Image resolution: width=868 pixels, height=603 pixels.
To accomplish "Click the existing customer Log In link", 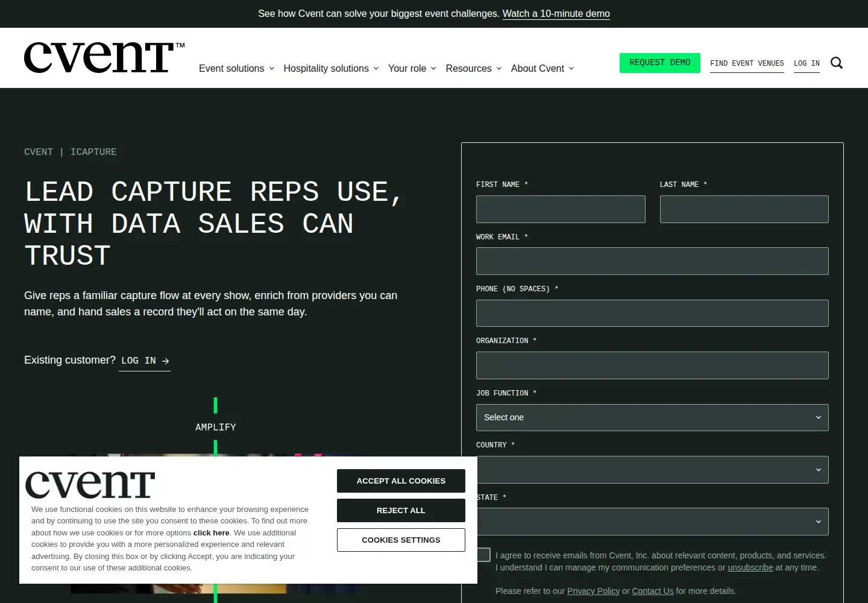I will coord(145,361).
